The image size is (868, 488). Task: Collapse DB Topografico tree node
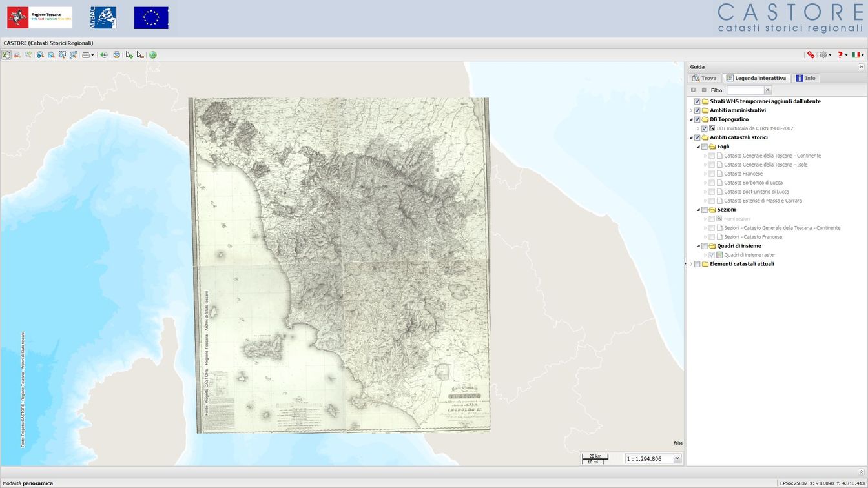coord(691,119)
